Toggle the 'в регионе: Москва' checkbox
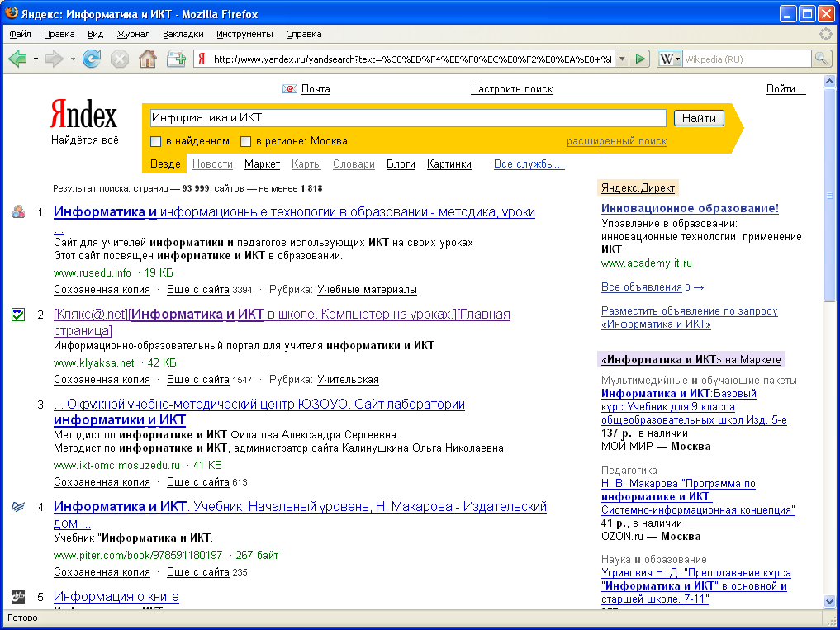Viewport: 840px width, 630px height. pos(245,141)
